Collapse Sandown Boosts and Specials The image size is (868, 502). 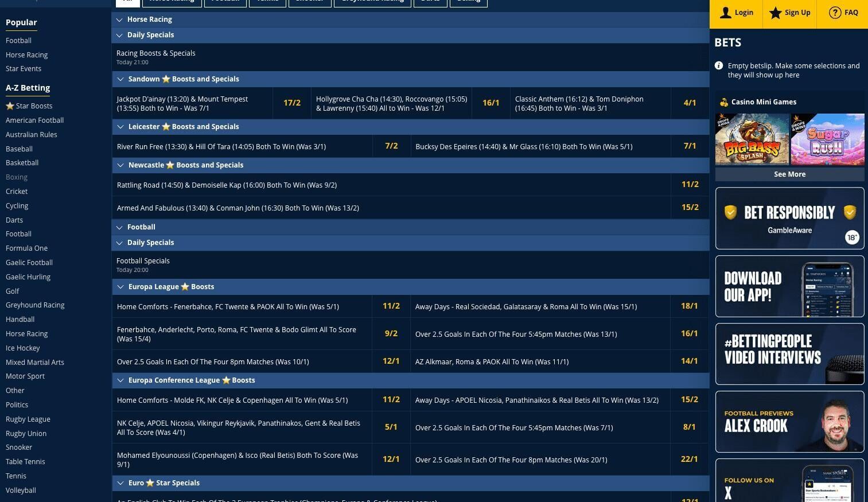tap(120, 79)
